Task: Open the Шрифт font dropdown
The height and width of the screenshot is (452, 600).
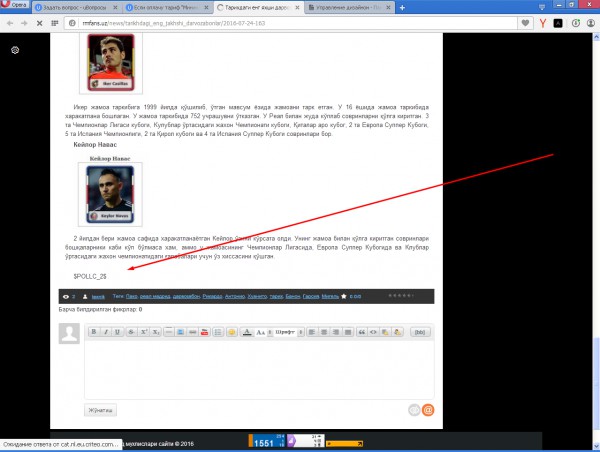Action: pyautogui.click(x=289, y=332)
